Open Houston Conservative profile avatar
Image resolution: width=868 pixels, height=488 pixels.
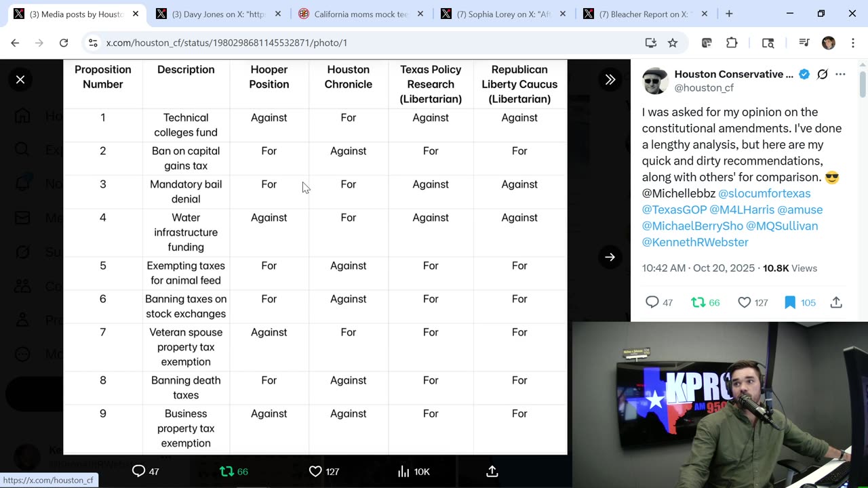(x=655, y=81)
